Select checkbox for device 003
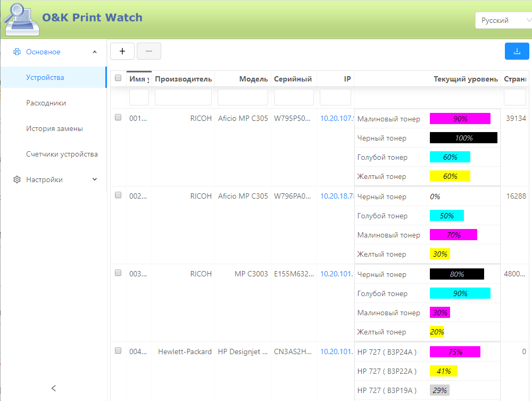532x401 pixels. pyautogui.click(x=118, y=273)
